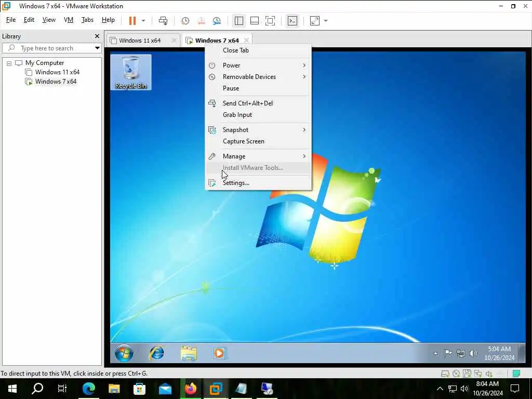The image size is (532, 399).
Task: Open the Library search dropdown arrow
Action: [97, 48]
